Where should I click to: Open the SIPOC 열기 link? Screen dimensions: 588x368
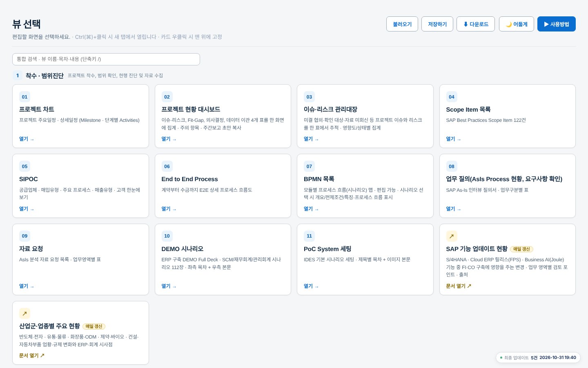click(27, 209)
